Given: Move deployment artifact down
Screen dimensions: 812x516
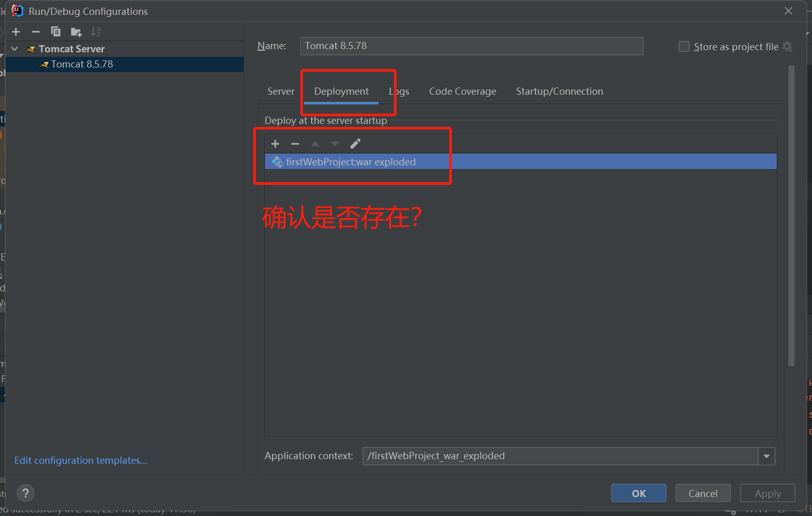Looking at the screenshot, I should pyautogui.click(x=335, y=144).
